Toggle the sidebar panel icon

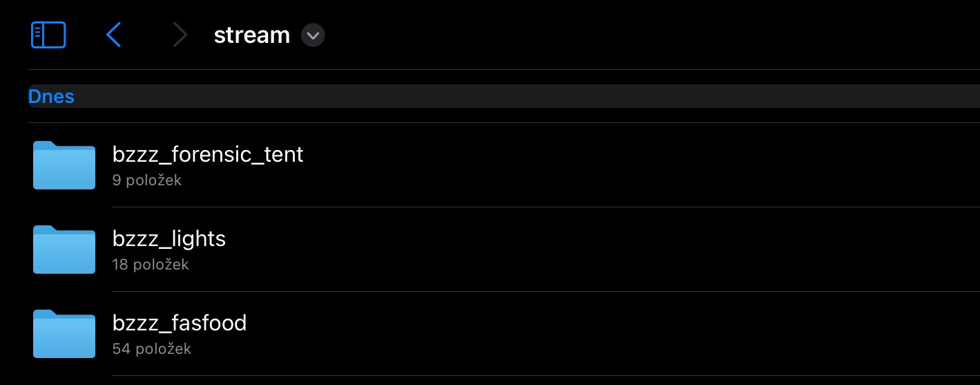click(48, 35)
